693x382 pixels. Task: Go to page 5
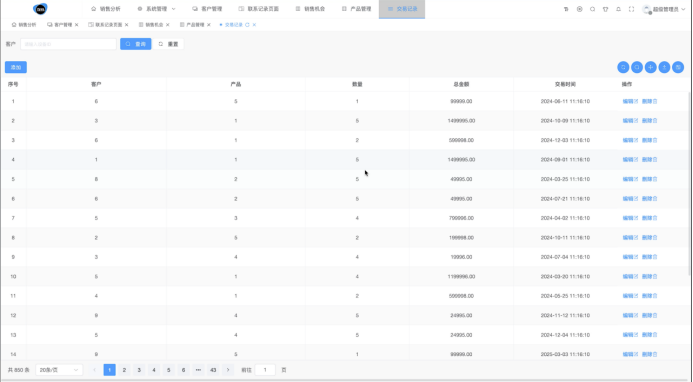tap(168, 370)
